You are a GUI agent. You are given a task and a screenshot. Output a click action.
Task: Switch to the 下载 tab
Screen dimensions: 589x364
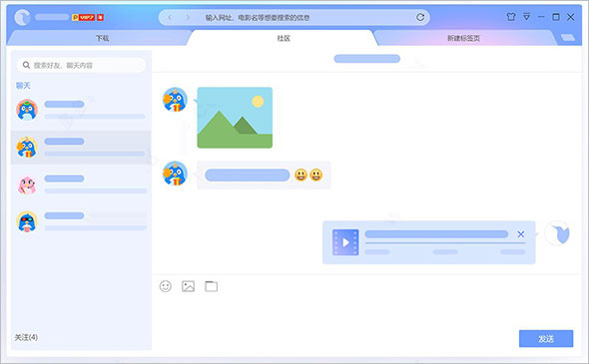(102, 38)
